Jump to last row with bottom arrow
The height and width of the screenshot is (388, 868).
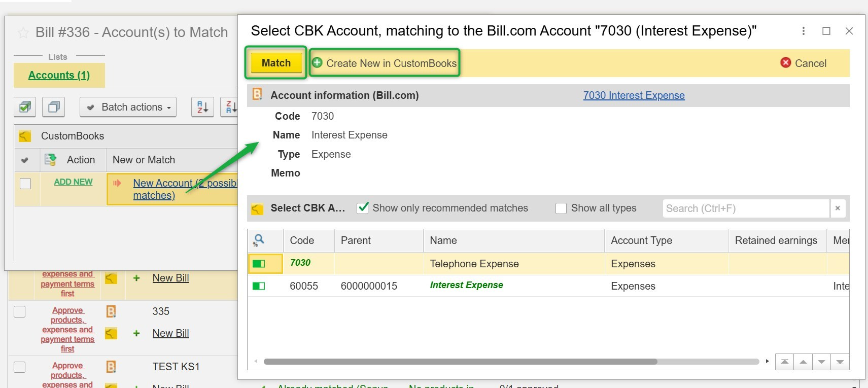point(840,362)
